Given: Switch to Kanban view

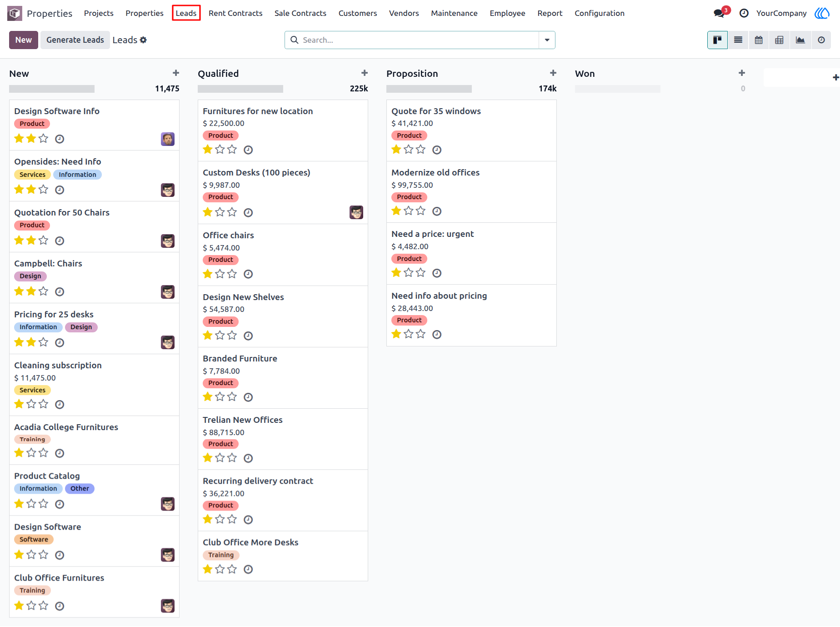Looking at the screenshot, I should click(x=717, y=40).
